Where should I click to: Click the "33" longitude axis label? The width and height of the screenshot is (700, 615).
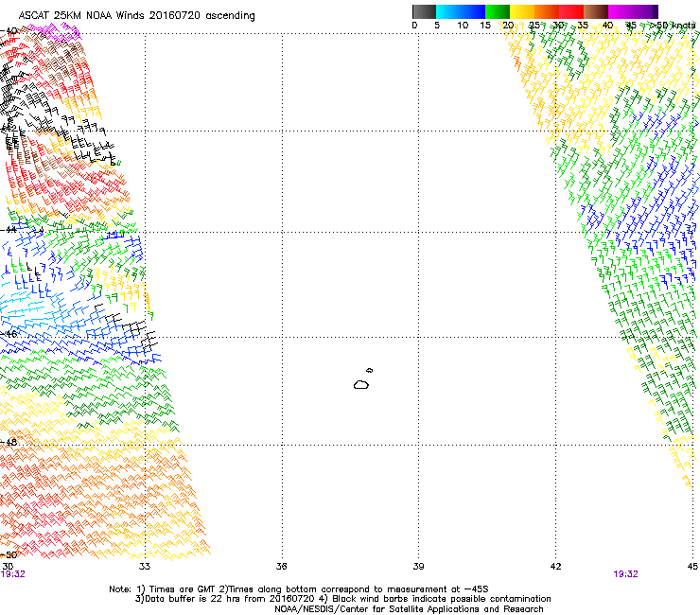coord(145,567)
